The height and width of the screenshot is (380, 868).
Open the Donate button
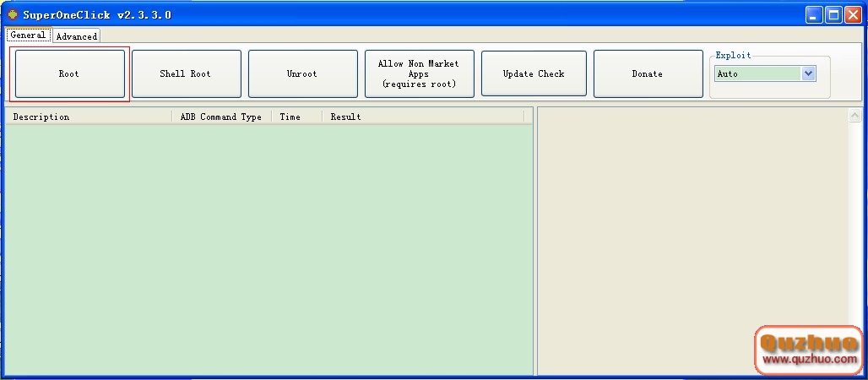pos(648,73)
